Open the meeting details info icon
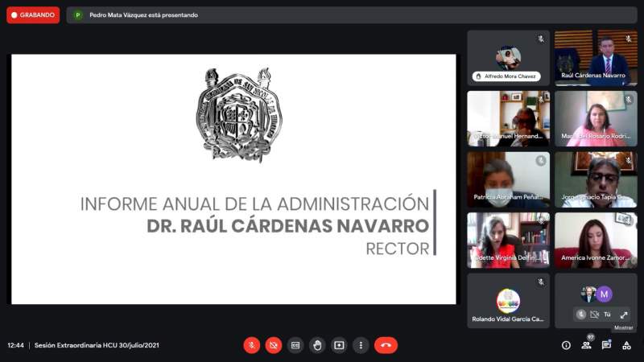Image resolution: width=644 pixels, height=362 pixels. pos(566,346)
